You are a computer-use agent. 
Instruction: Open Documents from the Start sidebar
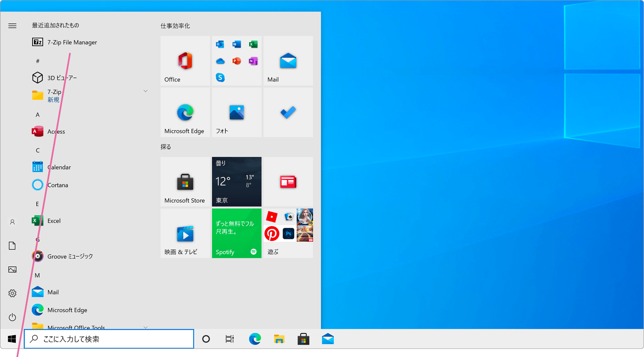point(12,246)
